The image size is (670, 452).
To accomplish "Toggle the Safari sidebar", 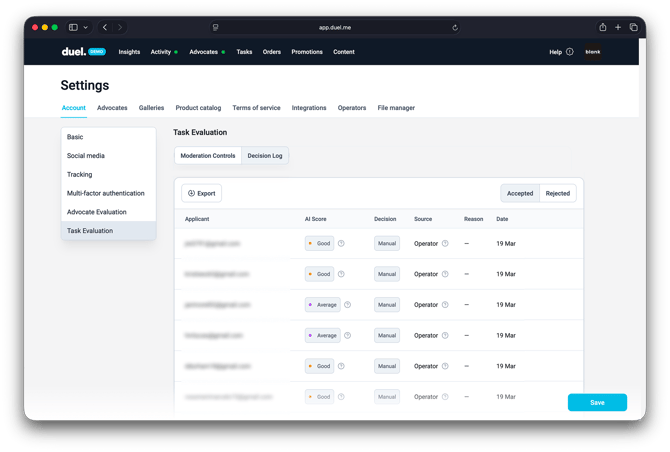I will (x=73, y=27).
